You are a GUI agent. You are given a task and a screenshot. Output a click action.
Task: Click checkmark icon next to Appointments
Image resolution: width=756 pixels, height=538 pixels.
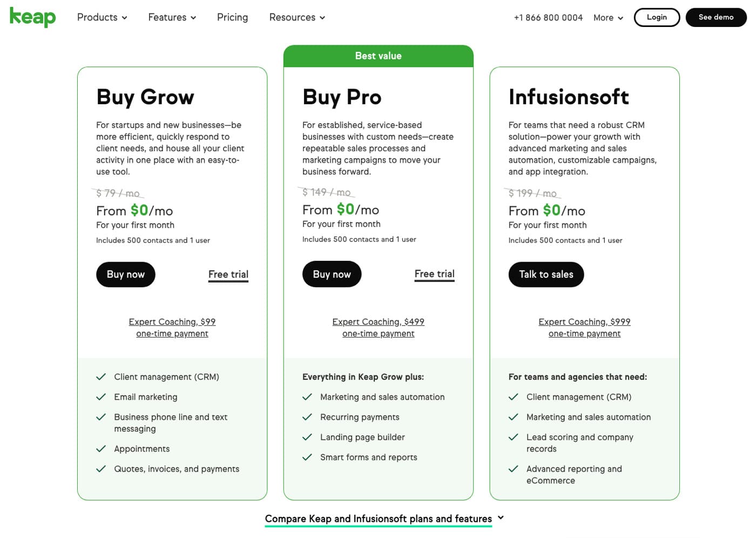tap(101, 449)
